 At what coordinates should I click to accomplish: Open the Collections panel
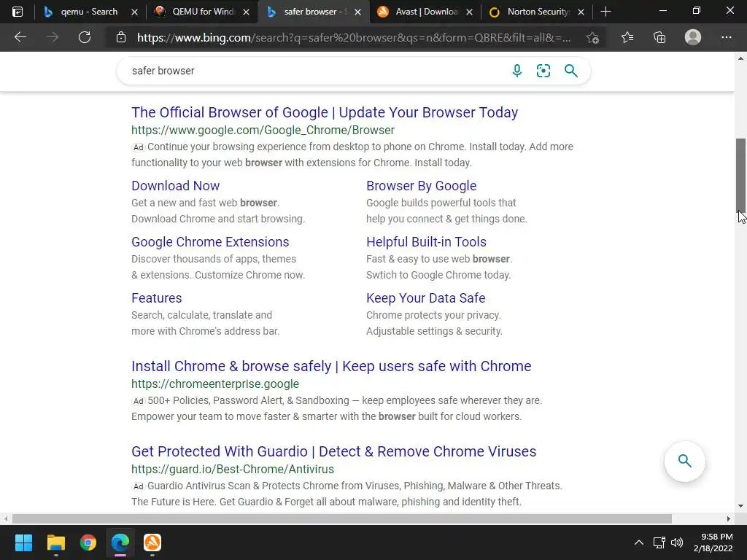(x=659, y=37)
